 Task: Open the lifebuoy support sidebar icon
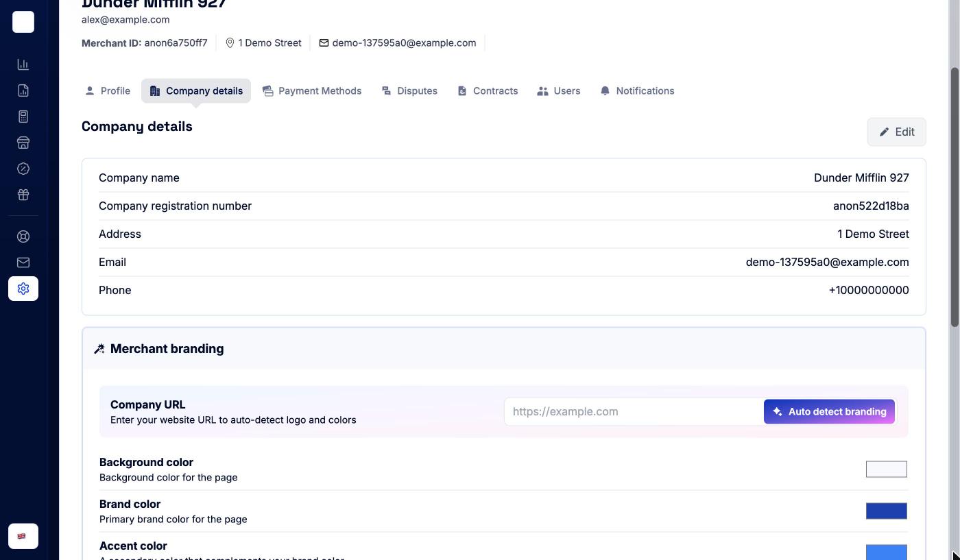click(23, 236)
